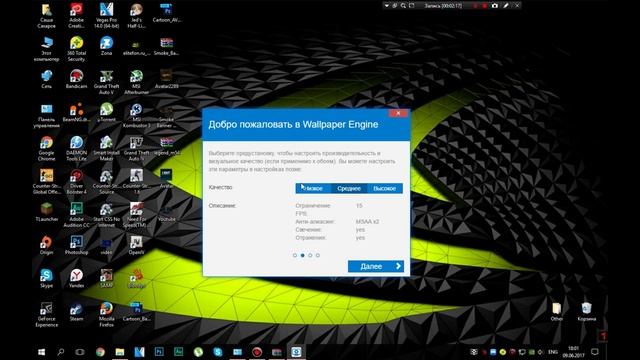Select the Среднее quality preset
This screenshot has width=640, height=360.
click(349, 188)
